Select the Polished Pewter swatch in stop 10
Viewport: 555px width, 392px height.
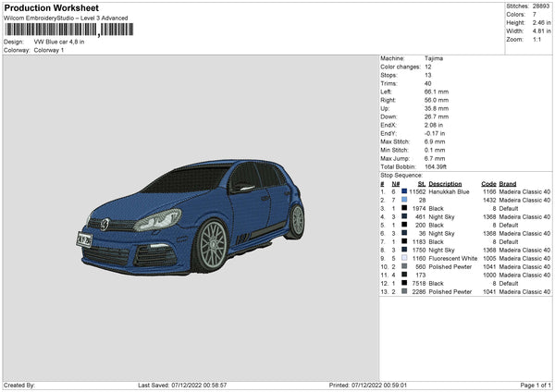coord(404,266)
